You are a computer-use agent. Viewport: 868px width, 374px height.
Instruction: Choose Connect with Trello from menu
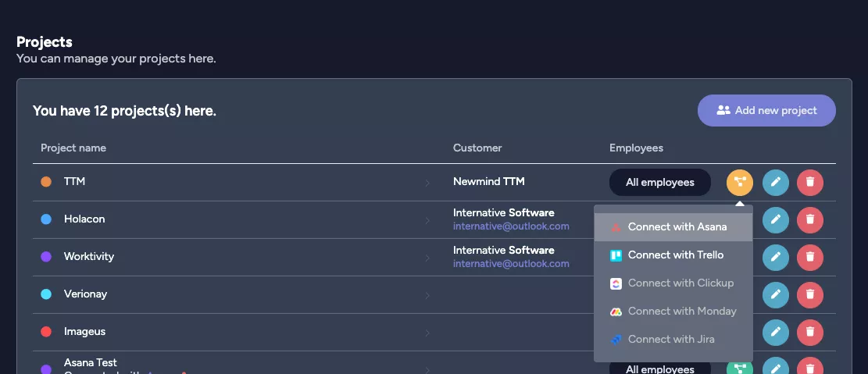point(675,255)
